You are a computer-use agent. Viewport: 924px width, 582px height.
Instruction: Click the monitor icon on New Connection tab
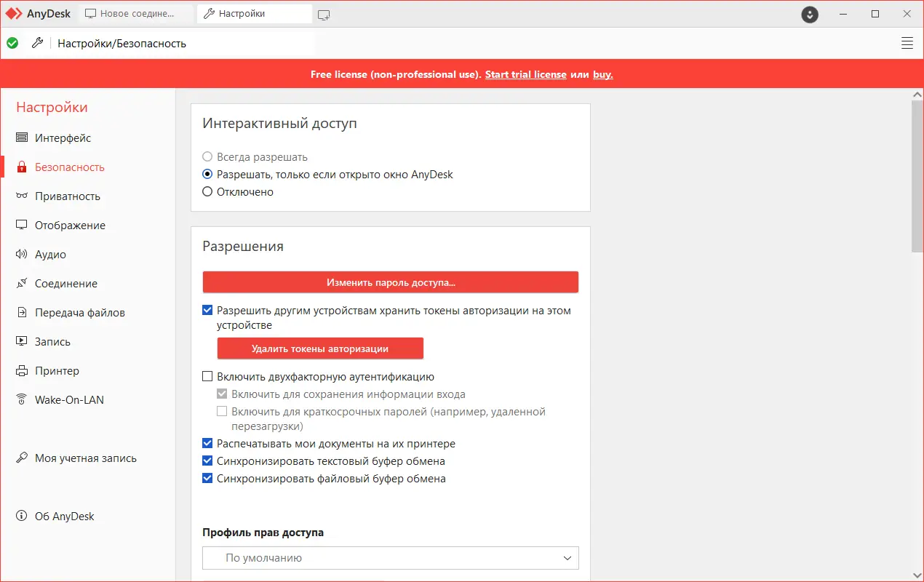[90, 14]
